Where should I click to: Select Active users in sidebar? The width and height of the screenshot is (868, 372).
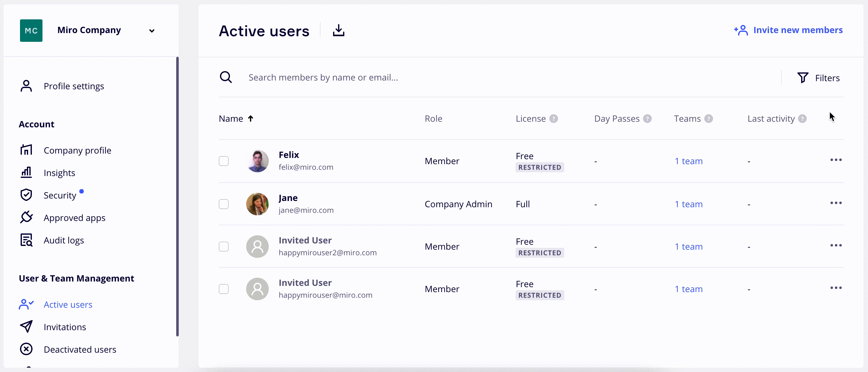(68, 304)
